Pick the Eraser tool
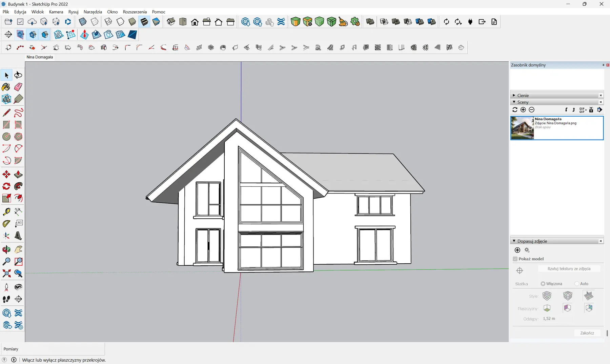 (18, 87)
